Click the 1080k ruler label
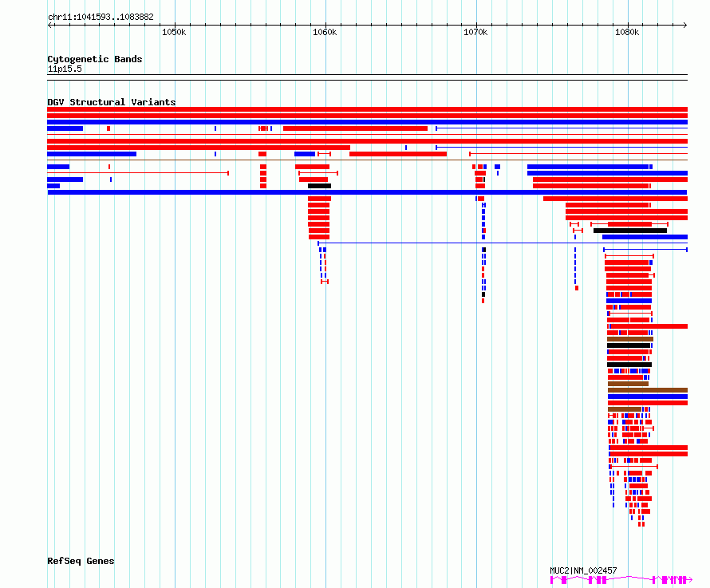This screenshot has width=710, height=588. click(627, 32)
